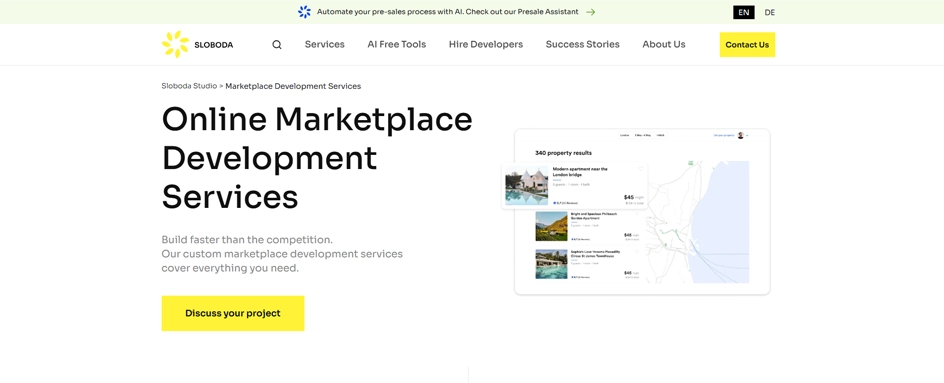Go to Success Stories
Image resolution: width=944 pixels, height=383 pixels.
[x=582, y=45]
